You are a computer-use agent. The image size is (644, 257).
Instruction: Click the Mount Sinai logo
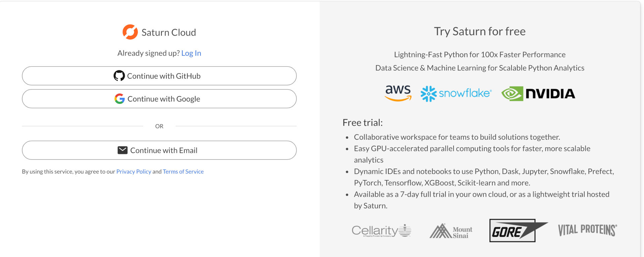point(451,231)
